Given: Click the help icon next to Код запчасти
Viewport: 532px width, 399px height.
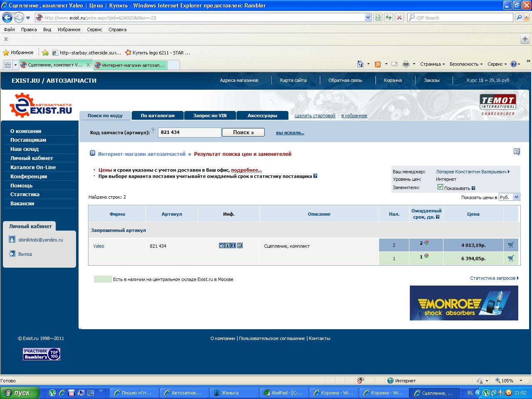Looking at the screenshot, I should pyautogui.click(x=153, y=131).
